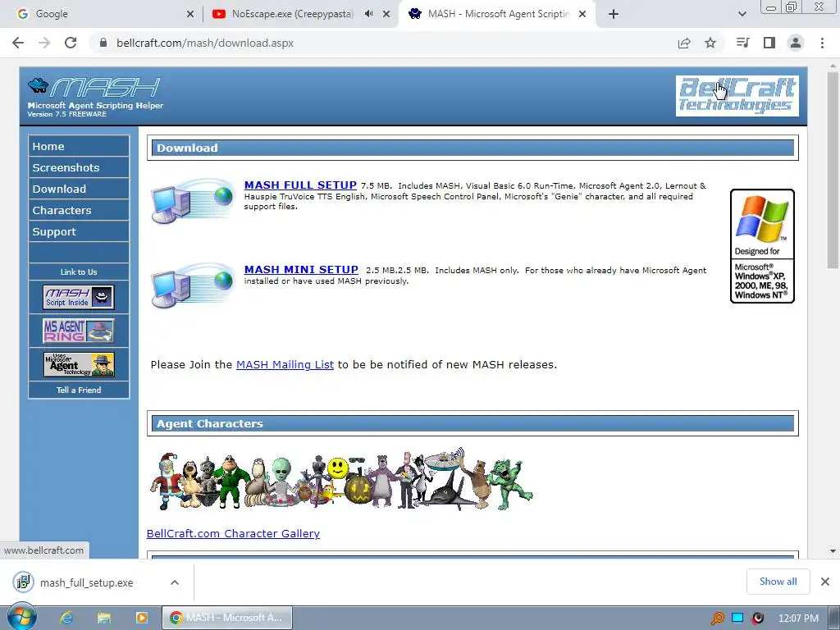840x630 pixels.
Task: Select the MASH - Microsoft Agent Scripting tab
Action: (497, 14)
